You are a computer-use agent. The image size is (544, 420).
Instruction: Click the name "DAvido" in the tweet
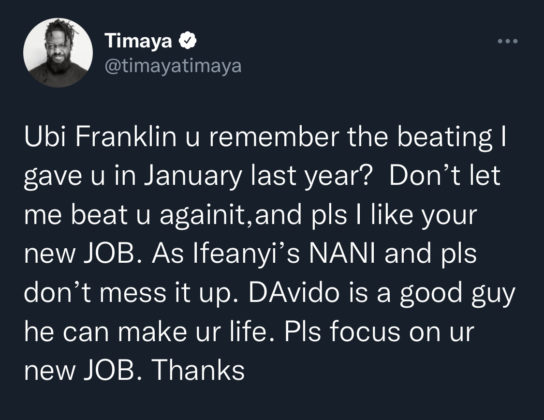[x=294, y=293]
